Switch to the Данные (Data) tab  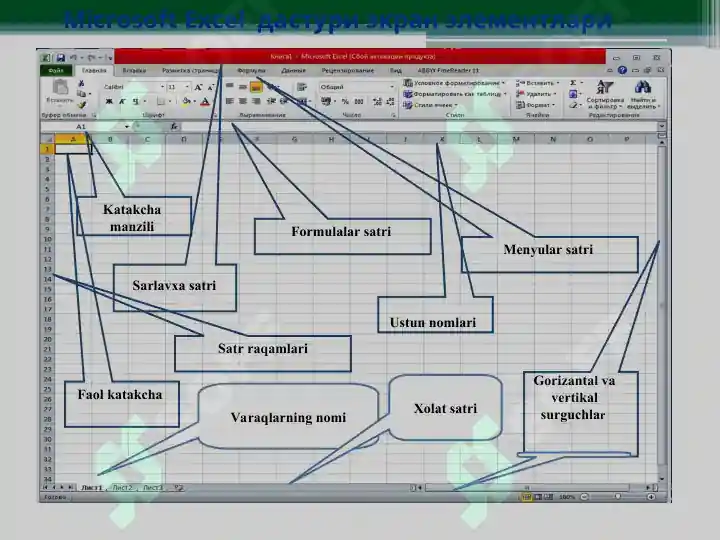[293, 71]
